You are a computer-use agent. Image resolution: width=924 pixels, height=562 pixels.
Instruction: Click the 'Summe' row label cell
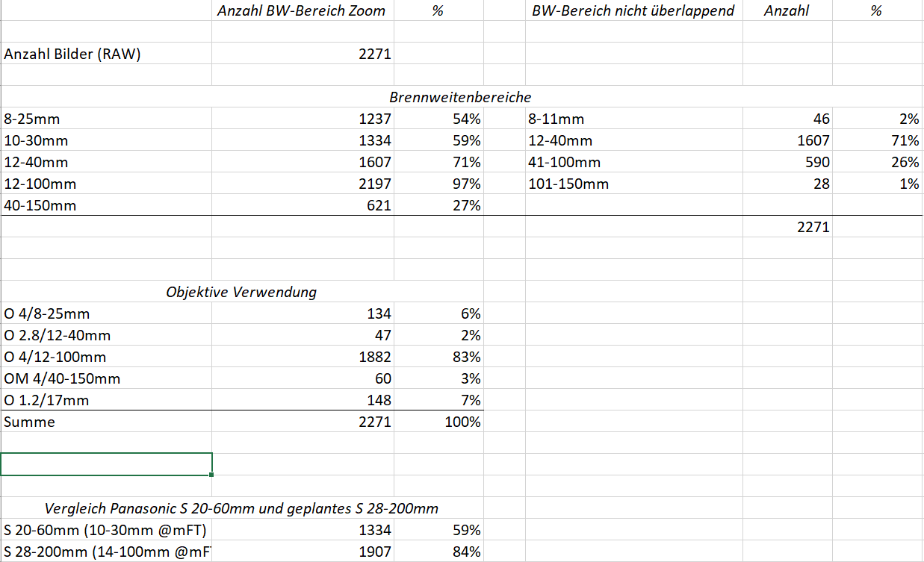tap(30, 422)
